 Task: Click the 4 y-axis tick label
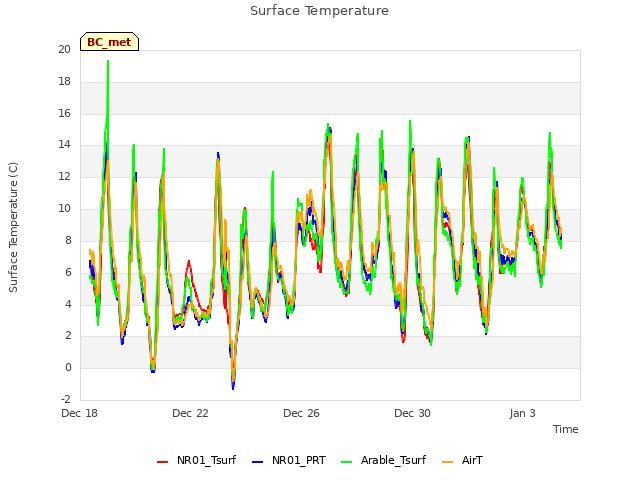(68, 304)
